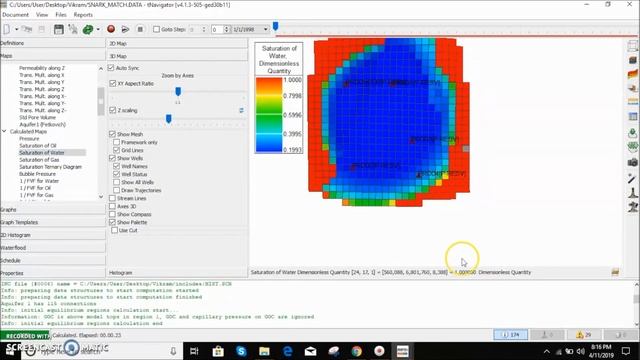Click the table grid icon in sidebar
Image resolution: width=640 pixels, height=360 pixels.
[x=633, y=117]
